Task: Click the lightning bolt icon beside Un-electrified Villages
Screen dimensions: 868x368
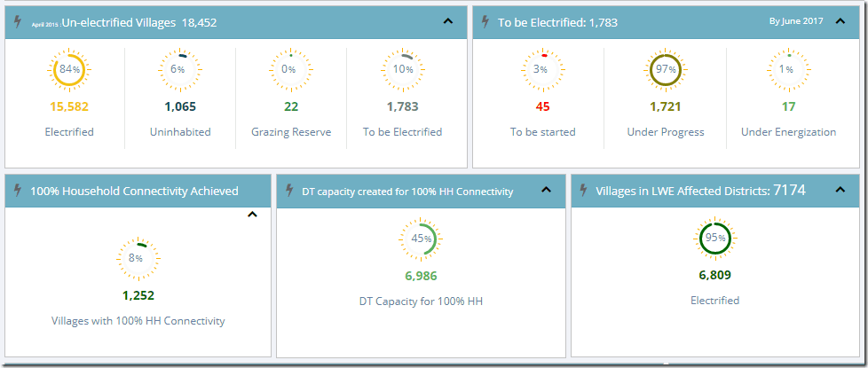Action: [19, 22]
